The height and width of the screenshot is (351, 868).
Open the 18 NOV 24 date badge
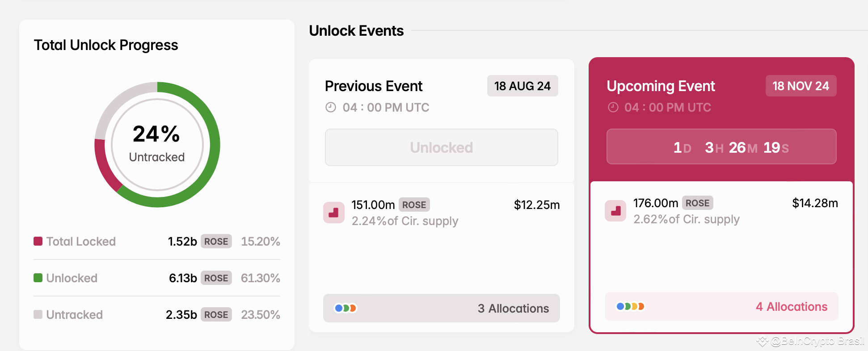click(801, 86)
